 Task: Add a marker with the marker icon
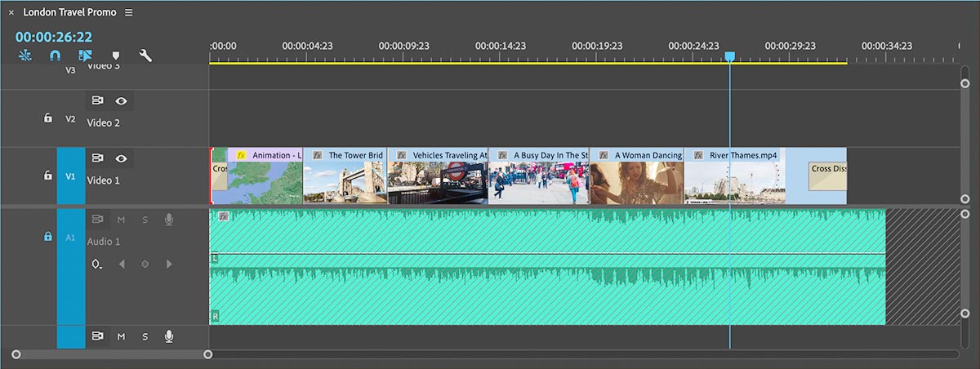click(116, 56)
